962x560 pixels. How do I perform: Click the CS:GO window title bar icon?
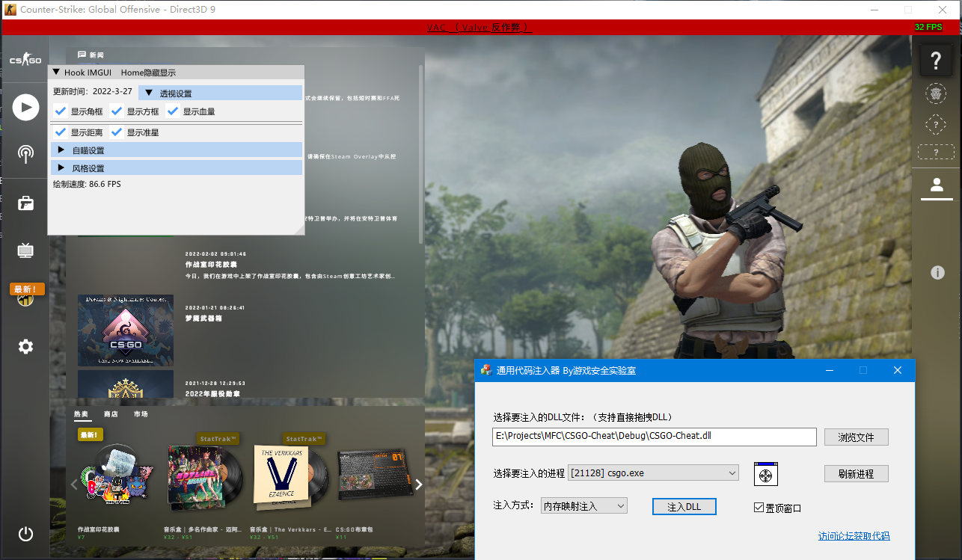9,10
